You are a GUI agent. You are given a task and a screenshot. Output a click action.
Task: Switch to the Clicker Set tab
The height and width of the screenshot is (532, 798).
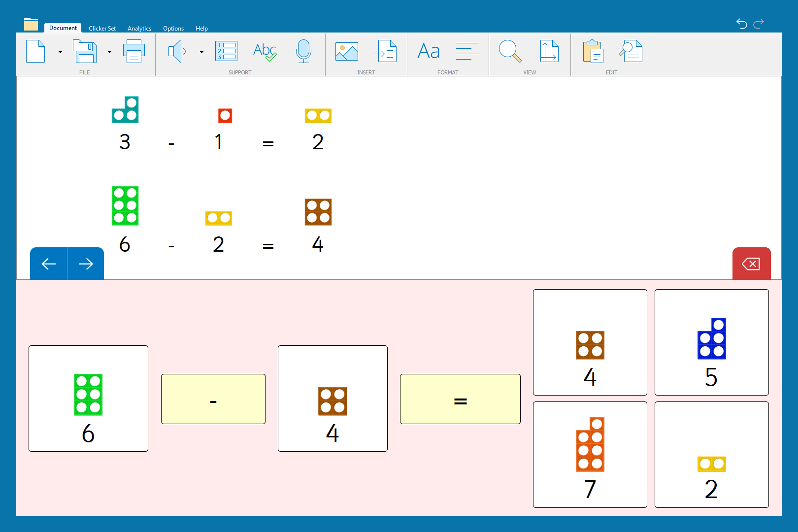point(102,29)
